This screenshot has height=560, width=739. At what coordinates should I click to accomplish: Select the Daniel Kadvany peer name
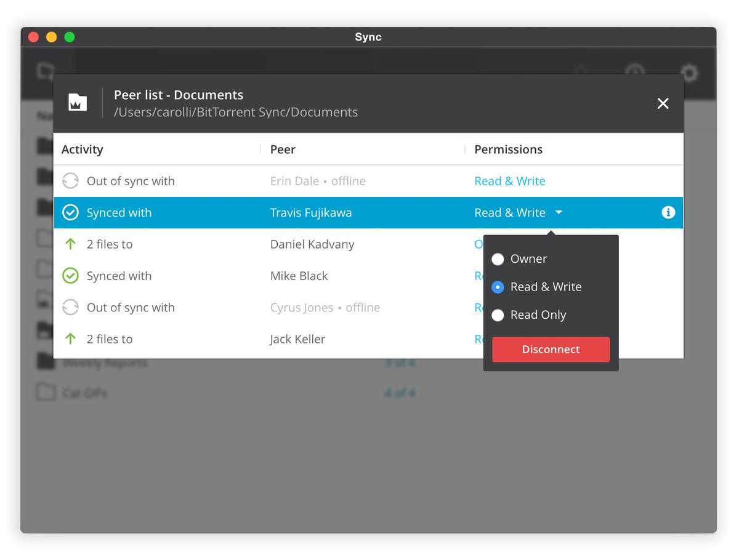(x=312, y=244)
